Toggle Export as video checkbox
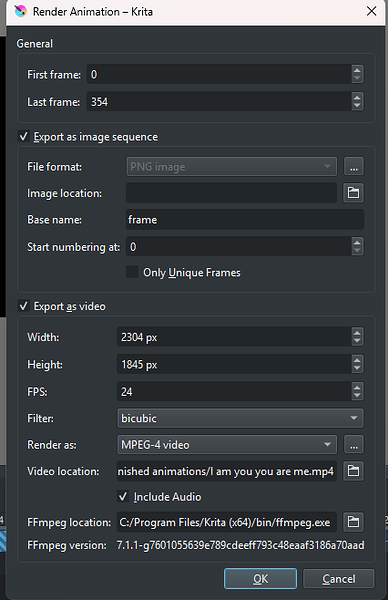 24,306
